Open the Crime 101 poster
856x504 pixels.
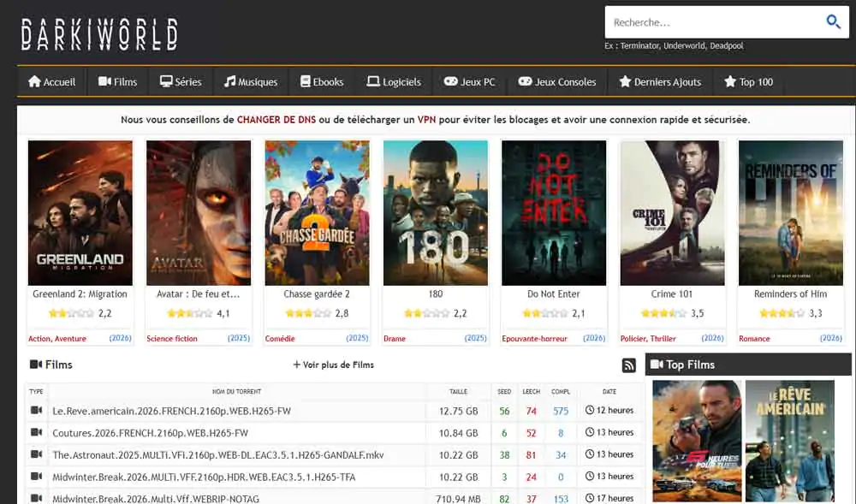tap(673, 213)
